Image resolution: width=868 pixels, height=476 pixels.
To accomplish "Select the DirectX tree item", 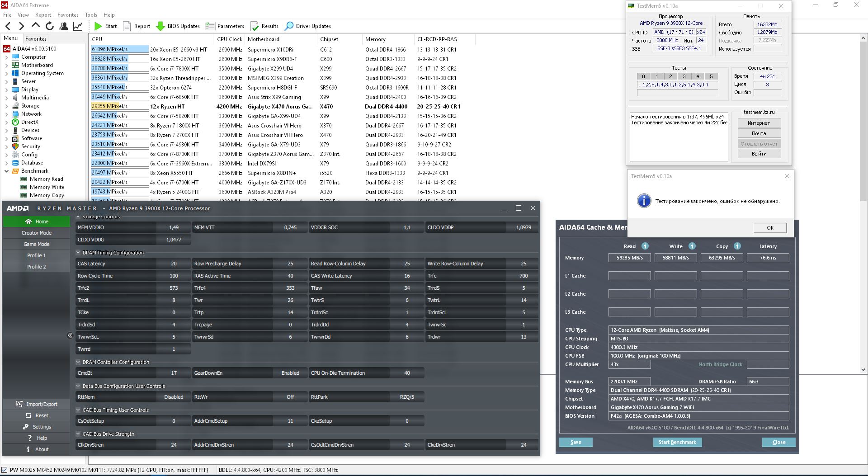I will 30,122.
